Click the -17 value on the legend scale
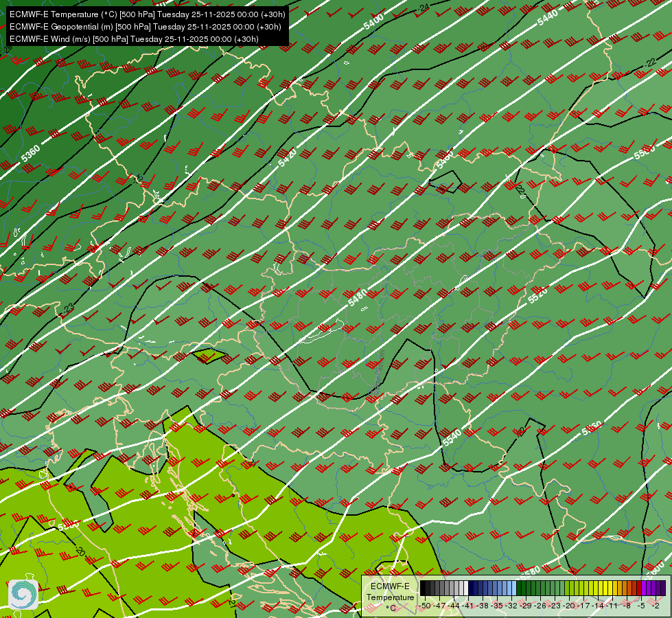The width and height of the screenshot is (672, 618). pos(583,606)
